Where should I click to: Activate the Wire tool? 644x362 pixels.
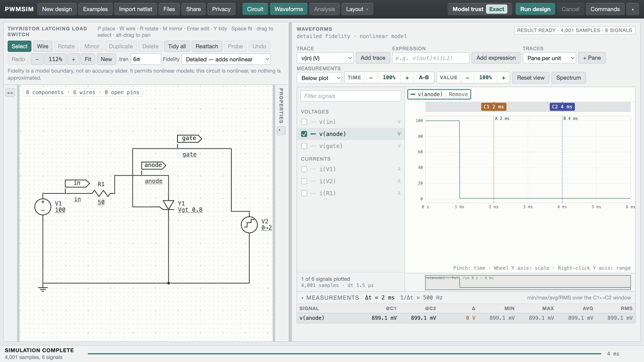(x=43, y=46)
